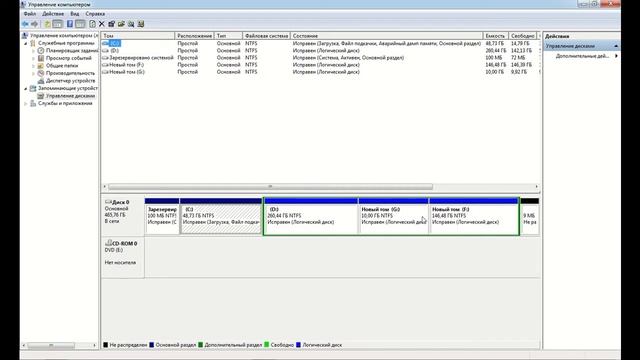Click the Up one level folder icon
640x360 pixels.
47,24
